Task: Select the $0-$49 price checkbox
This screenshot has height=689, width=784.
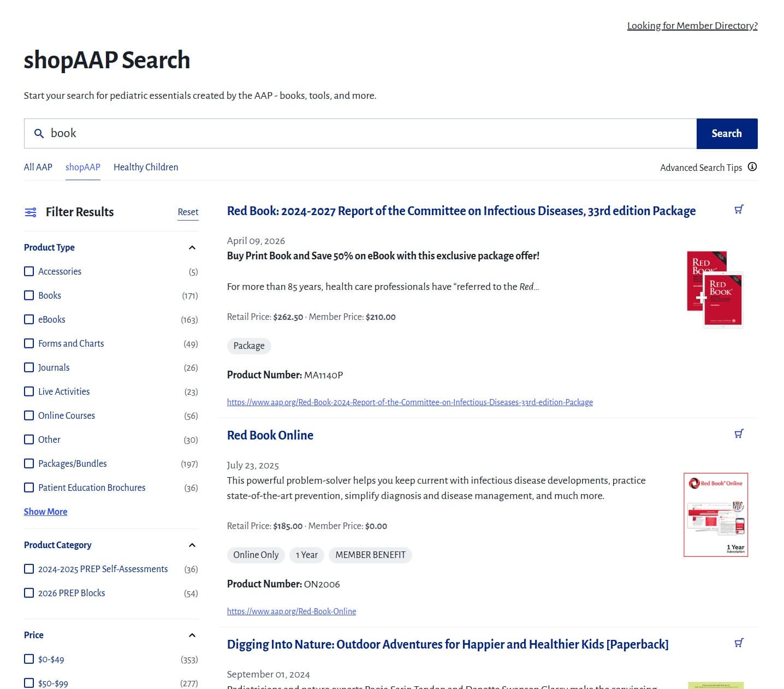Action: click(x=29, y=659)
